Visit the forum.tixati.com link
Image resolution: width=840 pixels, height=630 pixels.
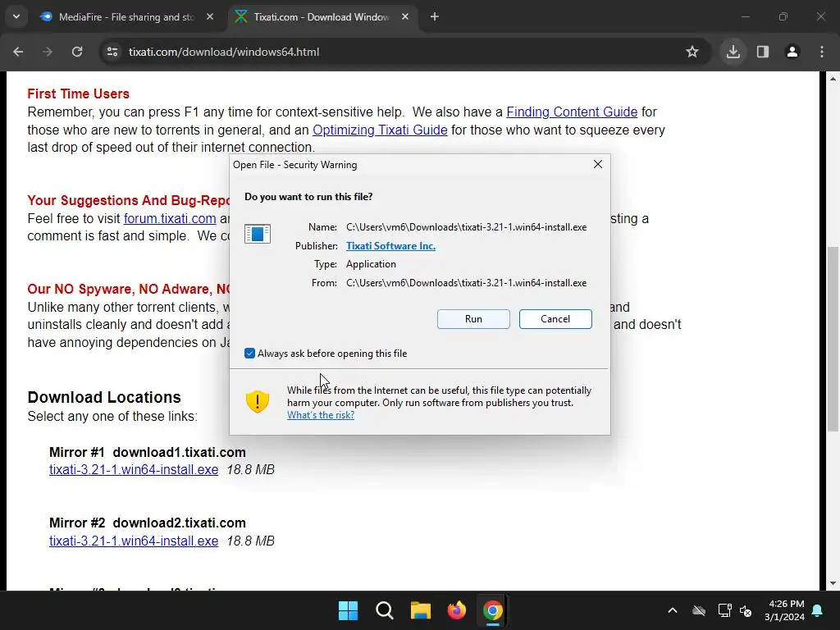pyautogui.click(x=170, y=218)
